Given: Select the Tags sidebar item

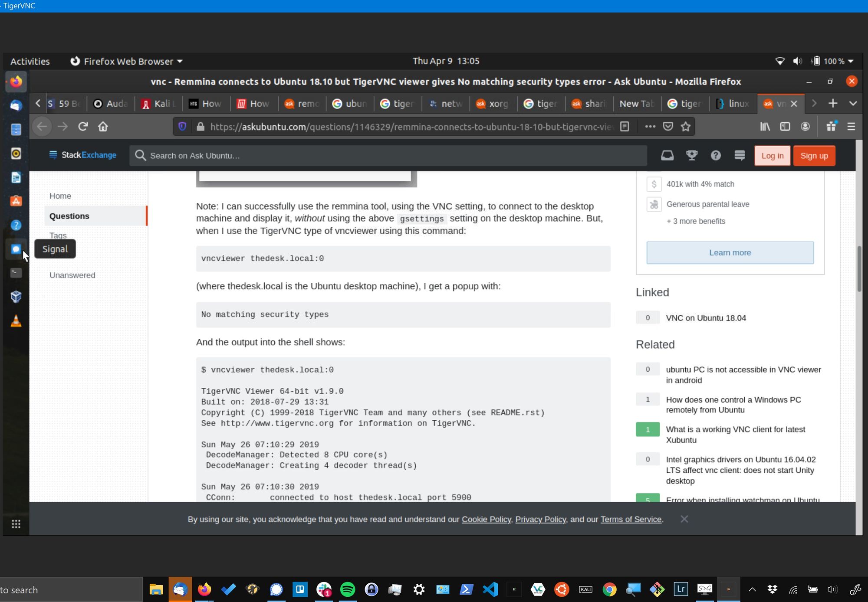Looking at the screenshot, I should pos(58,235).
